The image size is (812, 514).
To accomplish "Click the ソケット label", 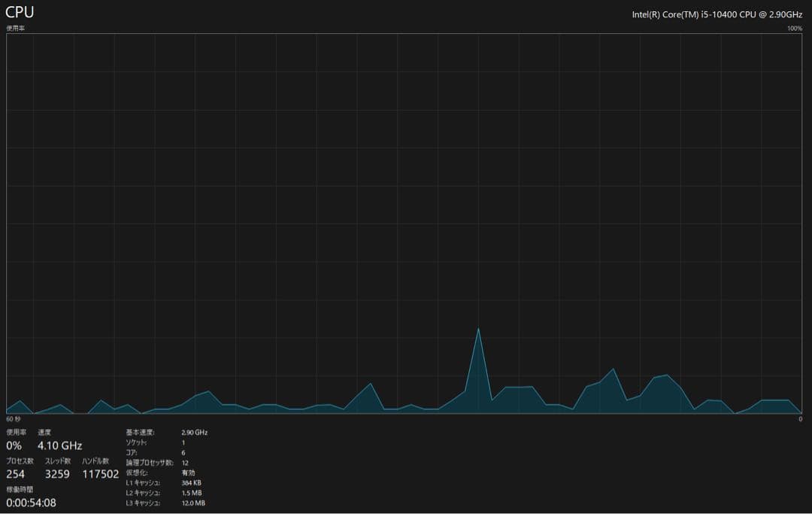I will (136, 443).
